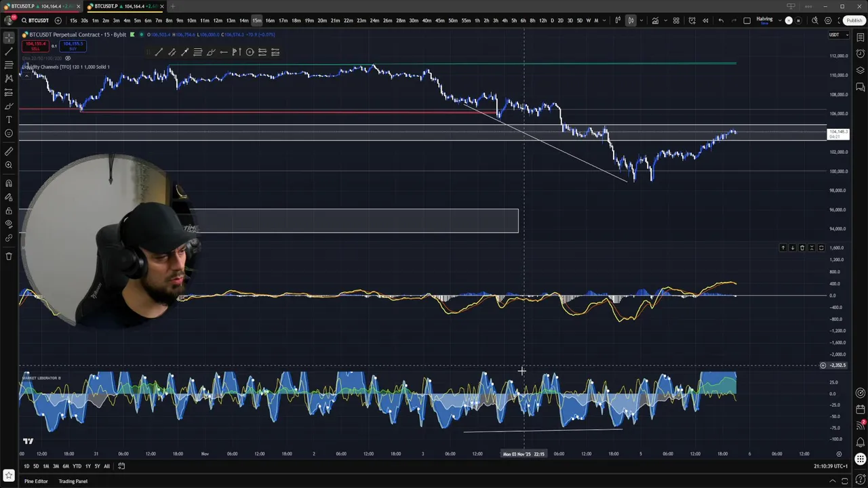Select the measure ruler tool

[x=9, y=152]
